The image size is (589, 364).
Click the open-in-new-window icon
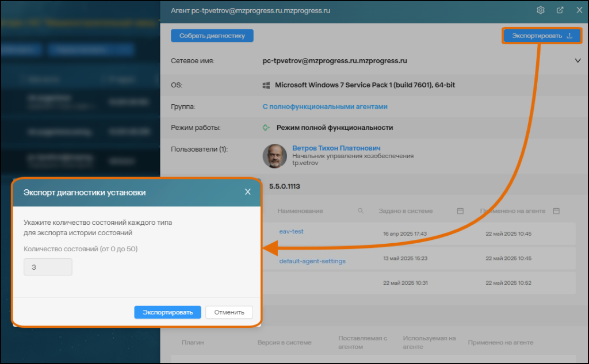pos(559,10)
